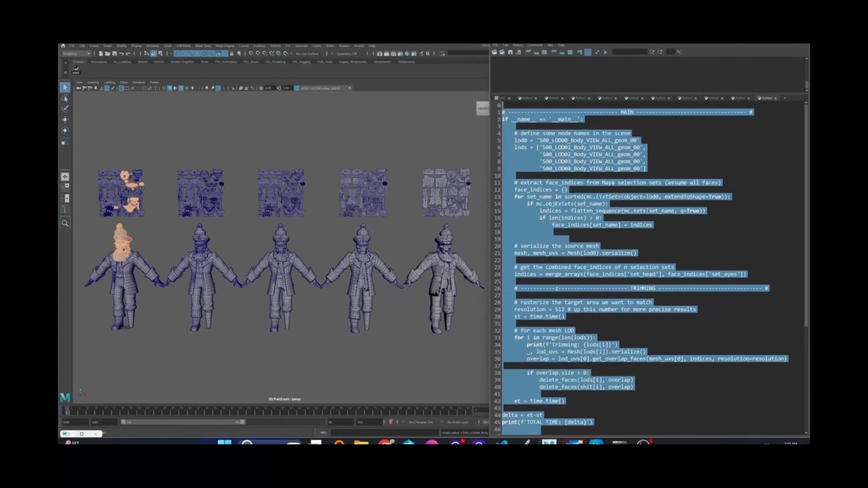The width and height of the screenshot is (868, 488).
Task: Open the Windows menu in Maya
Action: [153, 46]
